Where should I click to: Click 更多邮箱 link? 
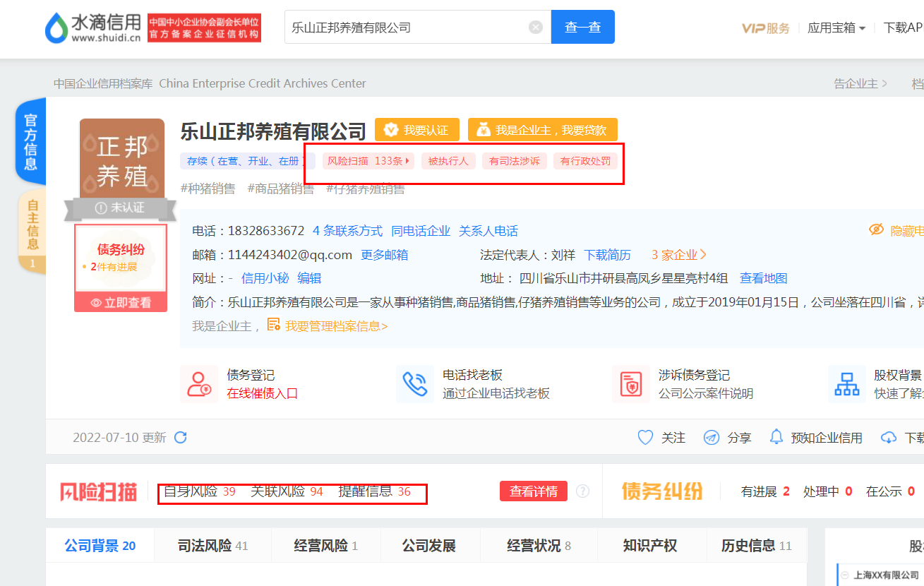pos(385,255)
